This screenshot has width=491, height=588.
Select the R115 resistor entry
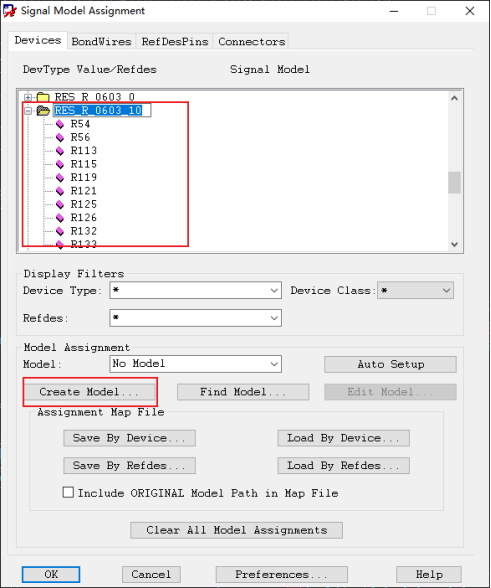pyautogui.click(x=84, y=164)
